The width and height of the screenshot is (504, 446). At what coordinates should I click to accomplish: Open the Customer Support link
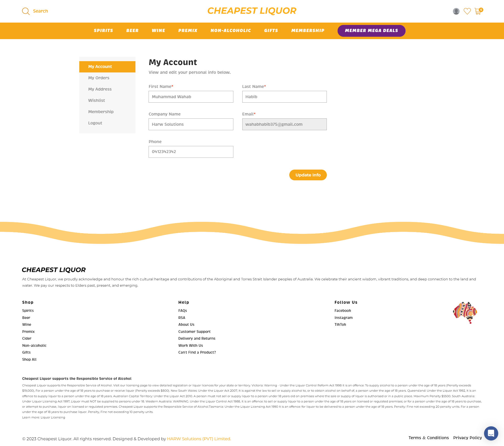click(x=195, y=332)
